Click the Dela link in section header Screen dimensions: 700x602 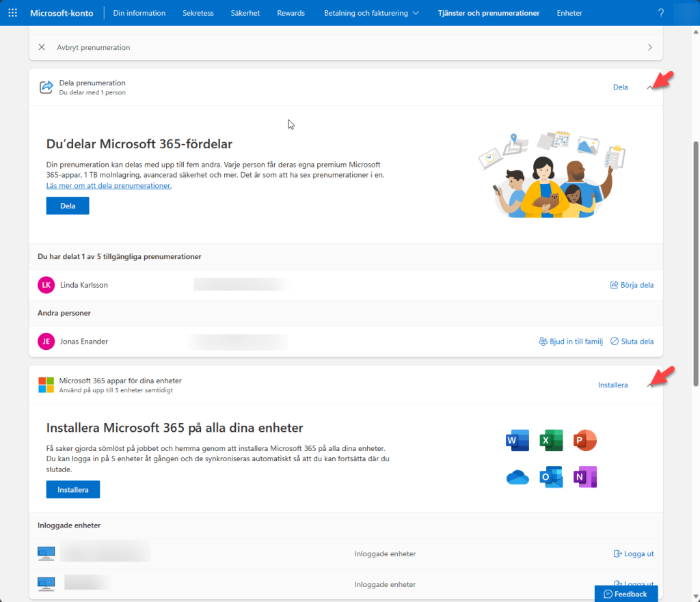(621, 87)
